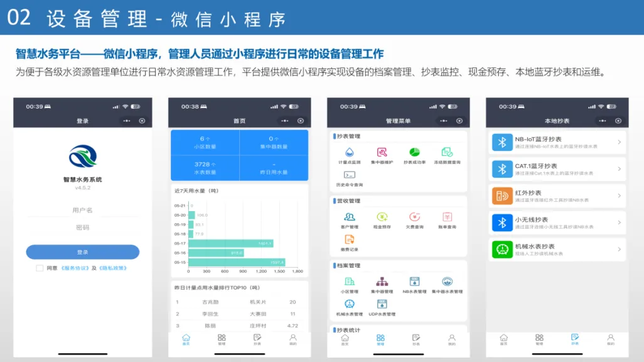Open UDP水表管理 icon
The width and height of the screenshot is (644, 362).
(382, 304)
